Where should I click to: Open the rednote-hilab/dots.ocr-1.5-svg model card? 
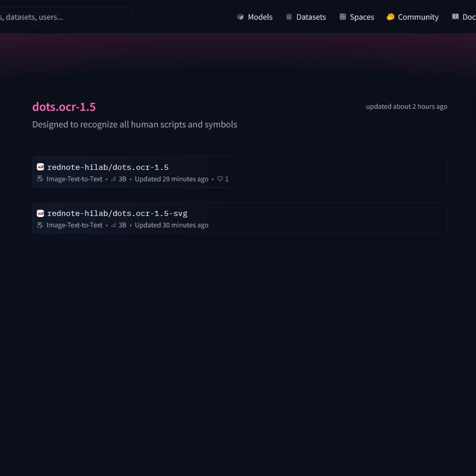[239, 218]
